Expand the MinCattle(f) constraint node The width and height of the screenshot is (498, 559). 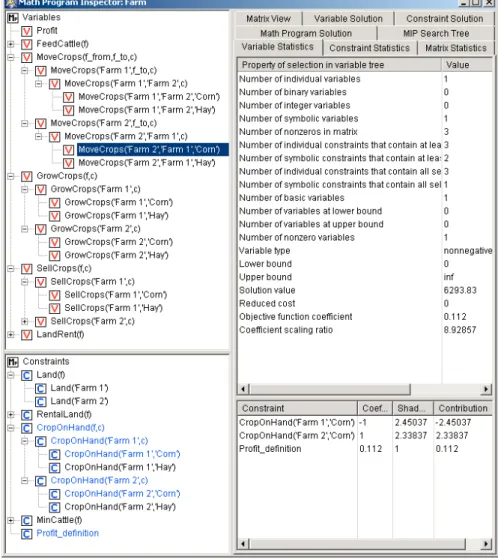(x=11, y=520)
